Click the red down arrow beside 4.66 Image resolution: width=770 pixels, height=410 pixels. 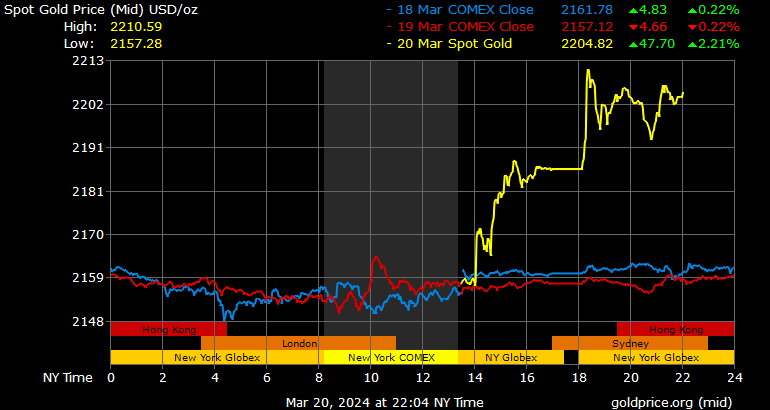click(634, 27)
